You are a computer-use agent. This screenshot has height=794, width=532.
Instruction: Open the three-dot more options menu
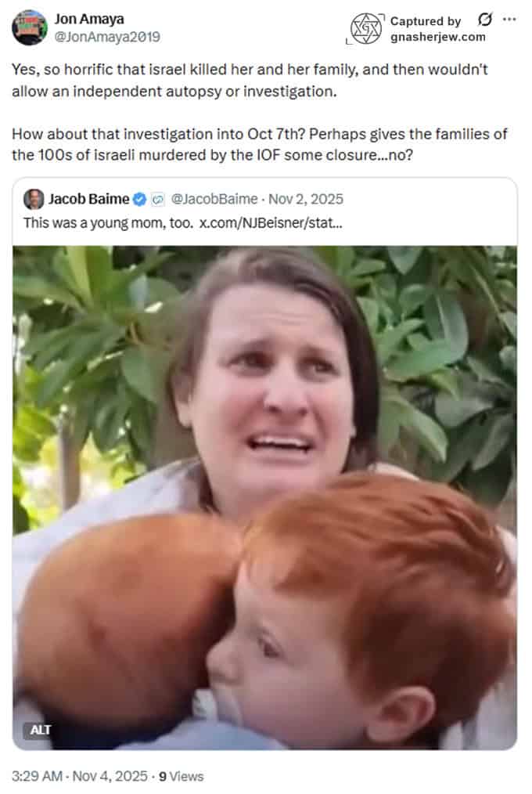(509, 20)
